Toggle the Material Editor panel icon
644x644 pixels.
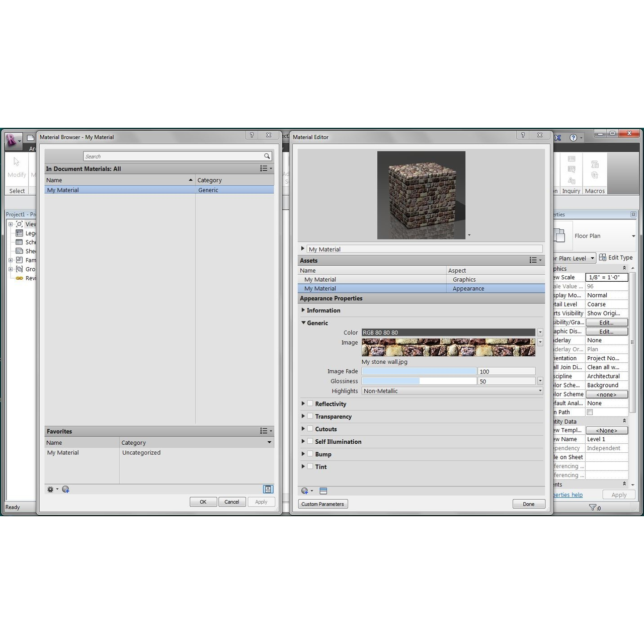(x=268, y=489)
